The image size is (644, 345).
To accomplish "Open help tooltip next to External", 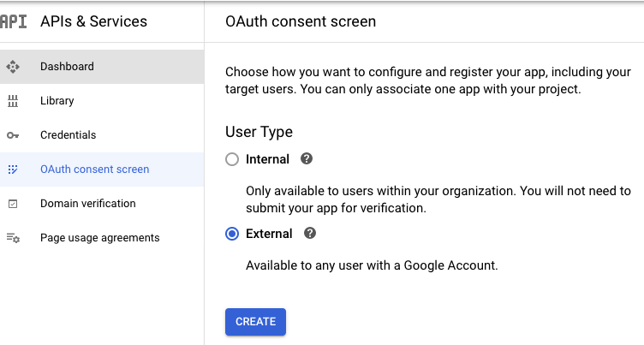I will point(310,234).
